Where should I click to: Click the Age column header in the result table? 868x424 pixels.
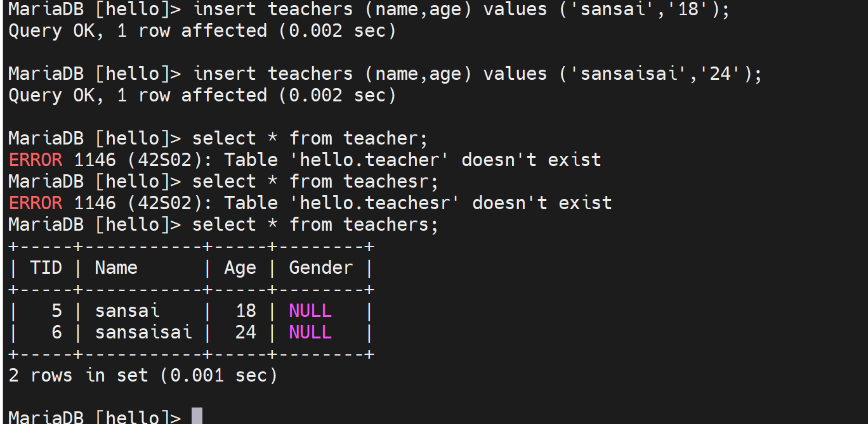point(240,268)
